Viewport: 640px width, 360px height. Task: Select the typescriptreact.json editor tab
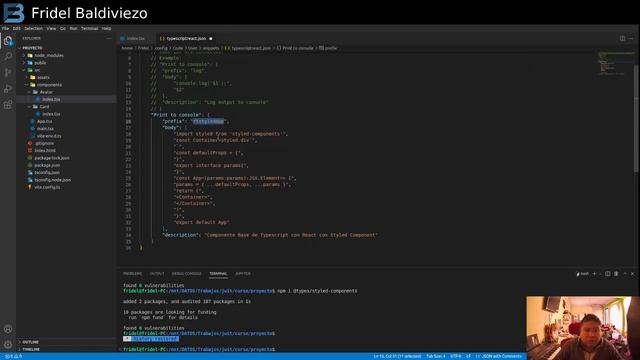186,38
